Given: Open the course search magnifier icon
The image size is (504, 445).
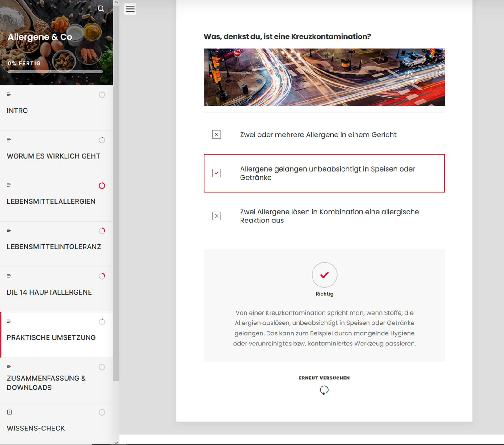Looking at the screenshot, I should pyautogui.click(x=101, y=9).
